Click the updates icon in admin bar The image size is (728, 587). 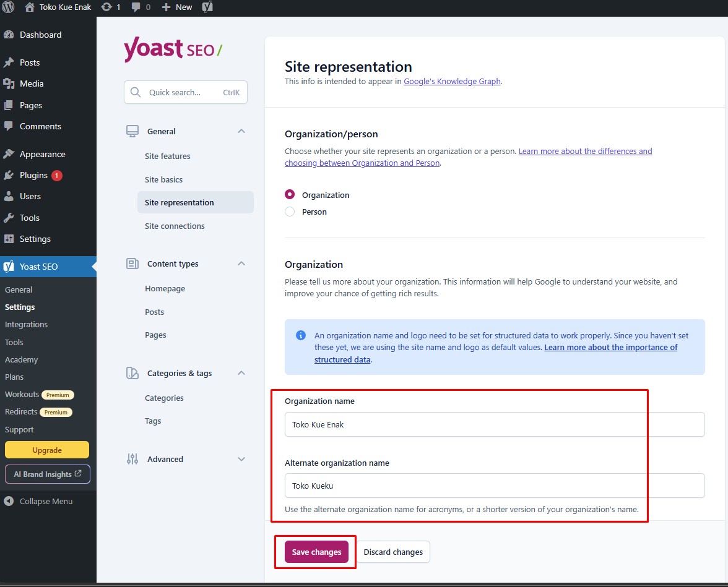click(x=106, y=7)
